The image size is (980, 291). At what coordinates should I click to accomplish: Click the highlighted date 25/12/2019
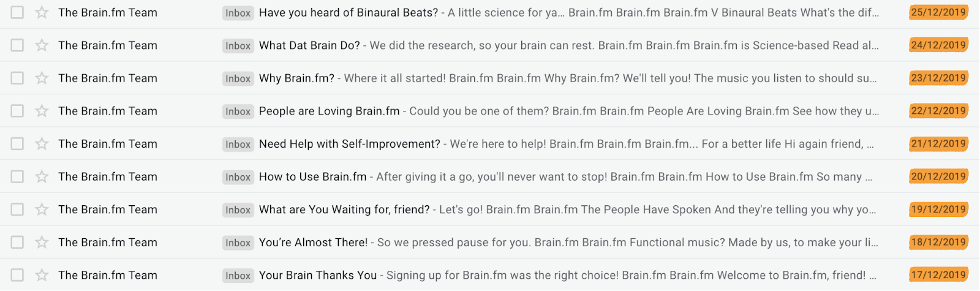pyautogui.click(x=938, y=12)
